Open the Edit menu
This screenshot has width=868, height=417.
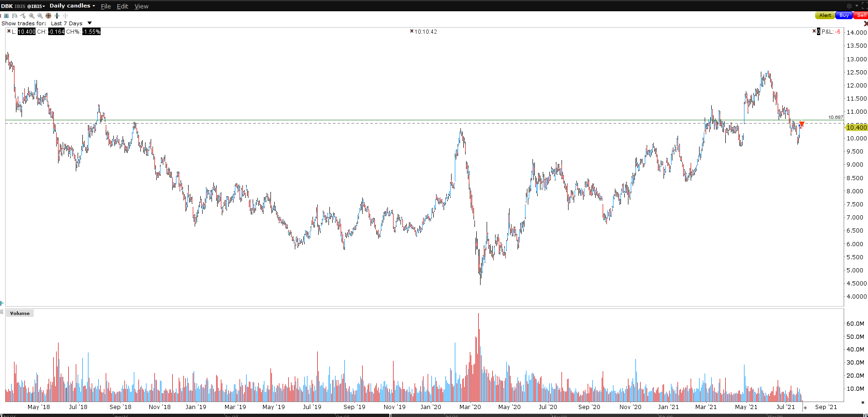[x=123, y=6]
